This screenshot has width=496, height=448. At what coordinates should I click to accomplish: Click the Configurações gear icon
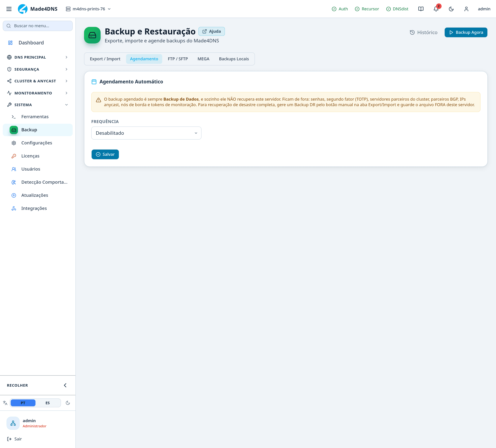14,143
